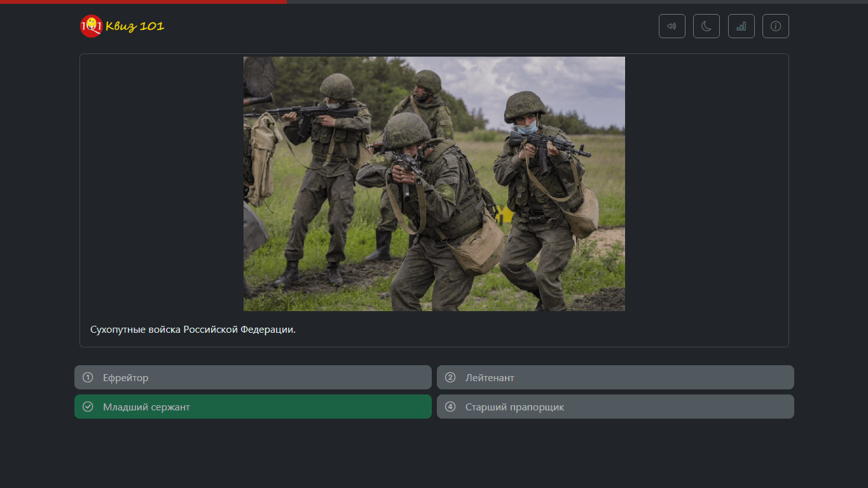Click the speaker sound icon in the toolbar
Screen dimensions: 868x488
click(x=672, y=25)
